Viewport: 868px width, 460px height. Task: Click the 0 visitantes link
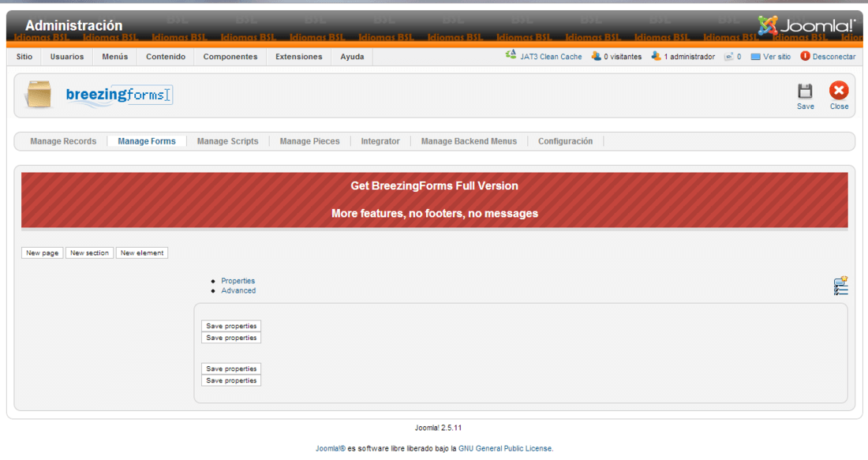point(623,57)
